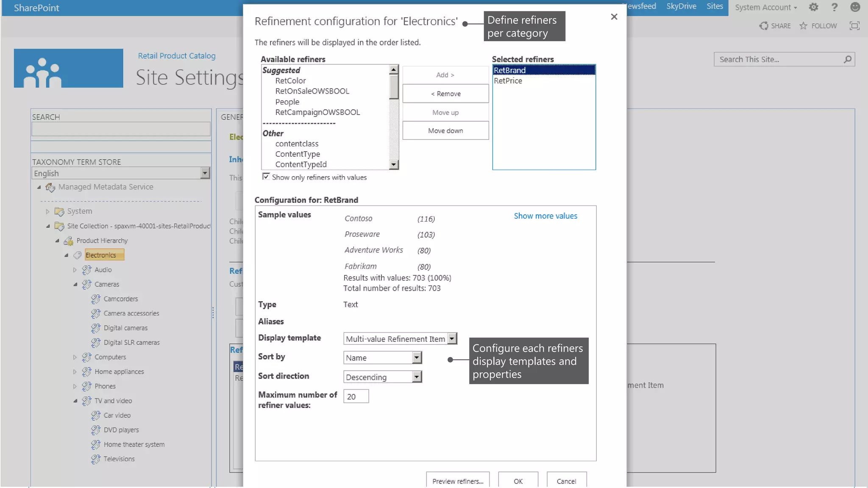Open the Display template dropdown

[x=452, y=338]
